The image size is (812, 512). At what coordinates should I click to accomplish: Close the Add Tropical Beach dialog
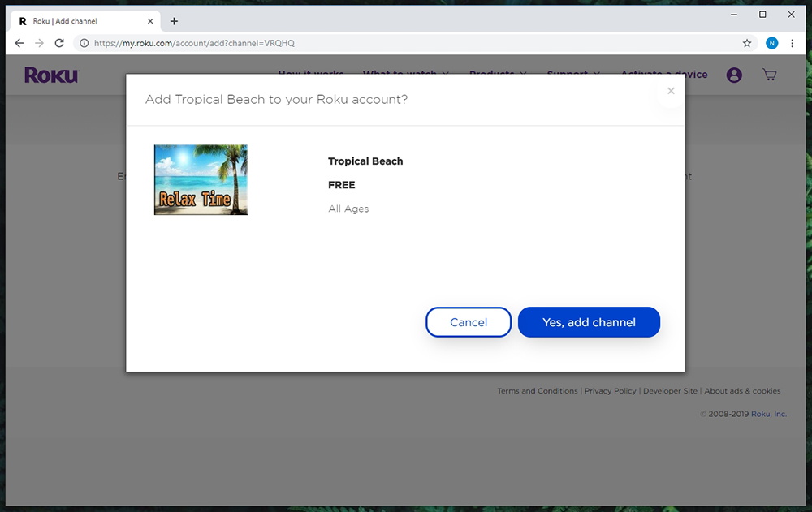tap(671, 91)
